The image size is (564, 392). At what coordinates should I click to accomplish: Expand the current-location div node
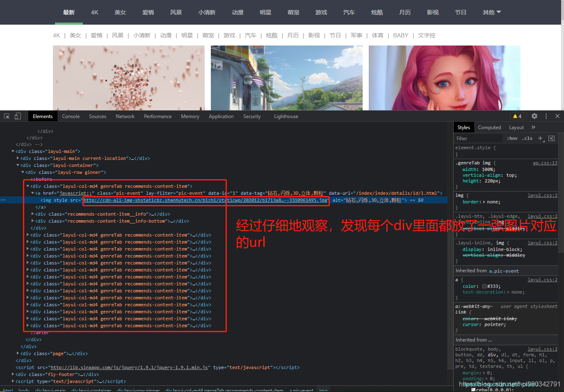18,158
